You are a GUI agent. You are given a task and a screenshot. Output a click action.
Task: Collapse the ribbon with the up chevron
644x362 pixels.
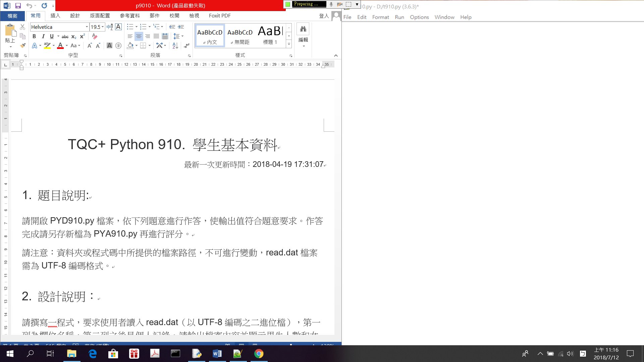pyautogui.click(x=336, y=56)
